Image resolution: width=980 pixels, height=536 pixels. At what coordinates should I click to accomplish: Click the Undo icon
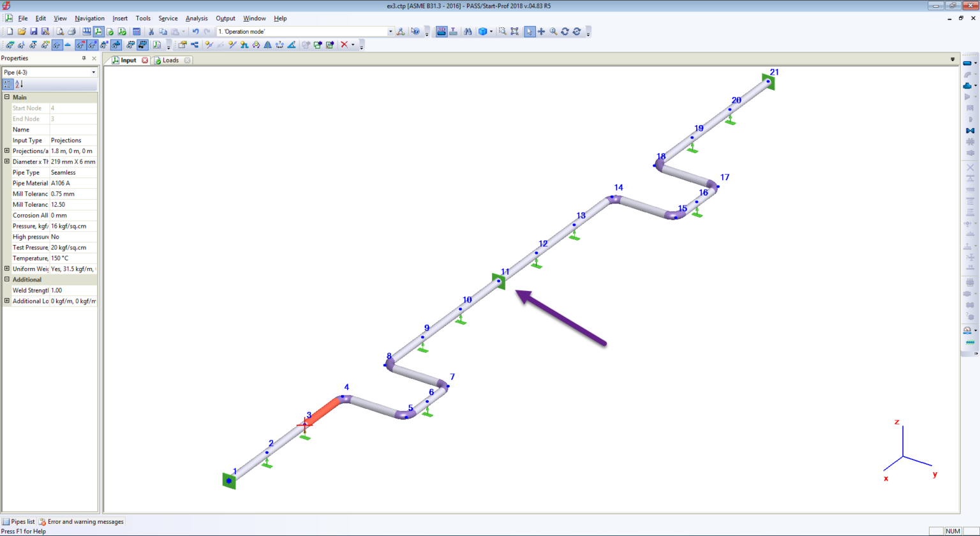196,31
